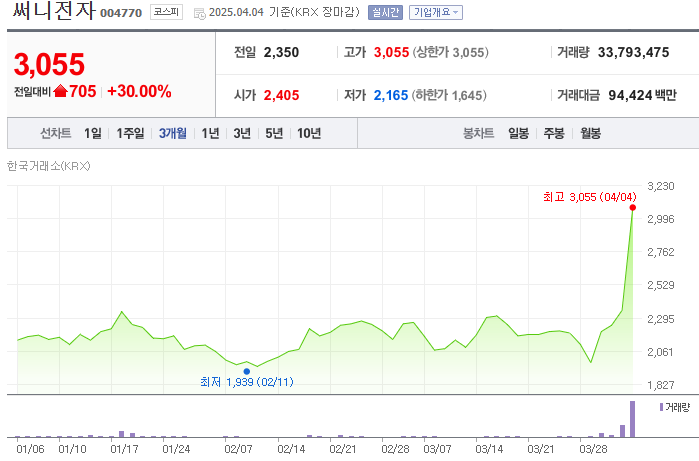699x461 pixels.
Task: Click the 3,230 y-axis price label
Action: tap(661, 186)
